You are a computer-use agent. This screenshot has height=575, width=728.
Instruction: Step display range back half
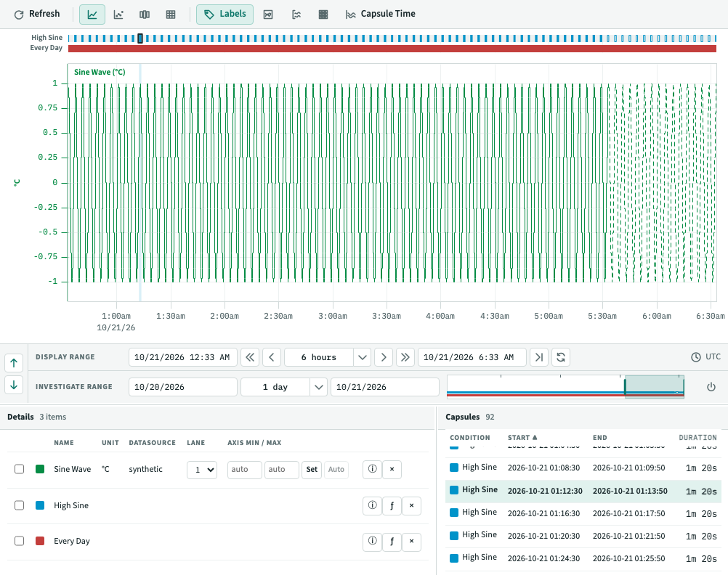pyautogui.click(x=272, y=357)
